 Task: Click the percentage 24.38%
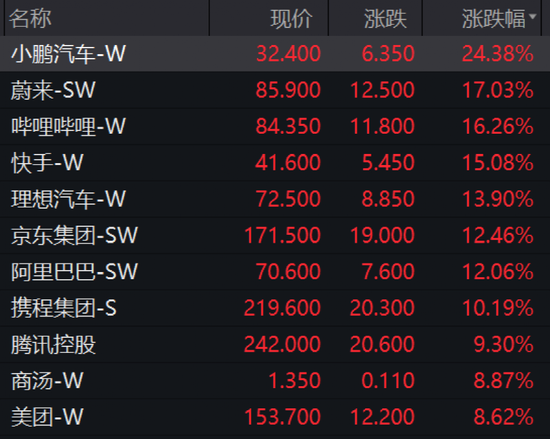click(498, 54)
